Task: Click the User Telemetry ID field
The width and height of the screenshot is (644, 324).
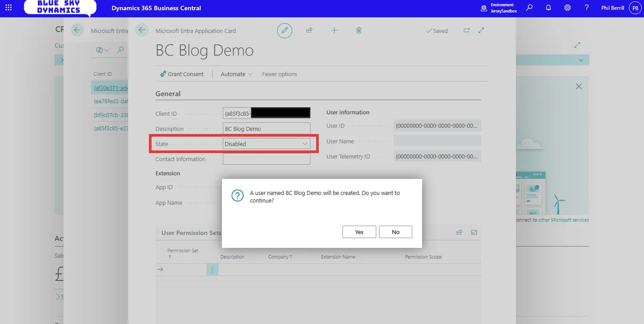Action: coord(437,156)
